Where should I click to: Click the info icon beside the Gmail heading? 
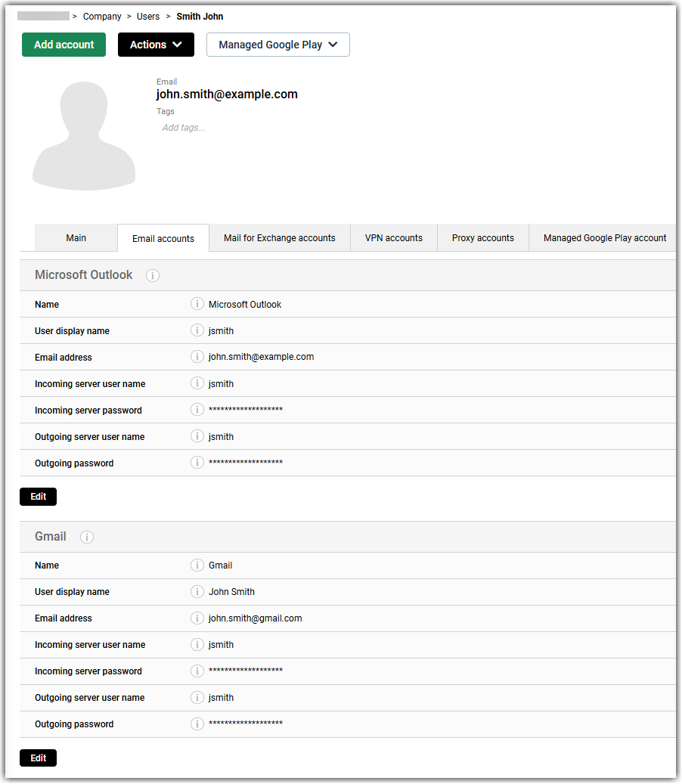click(x=87, y=537)
